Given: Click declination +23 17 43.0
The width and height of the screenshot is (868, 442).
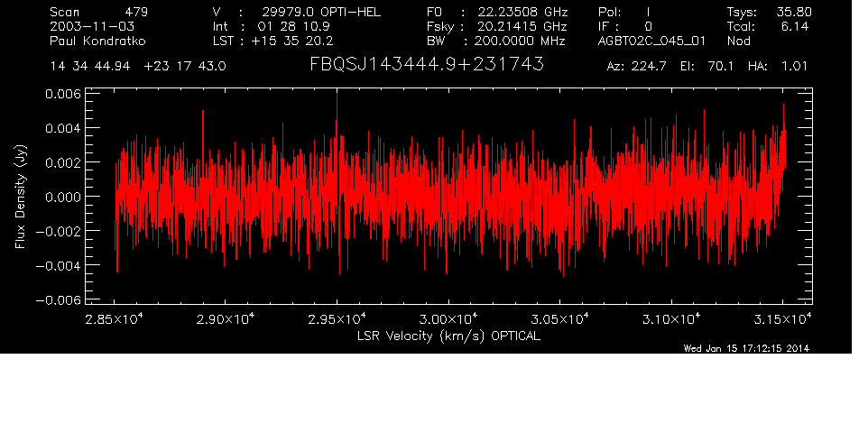Looking at the screenshot, I should [185, 67].
